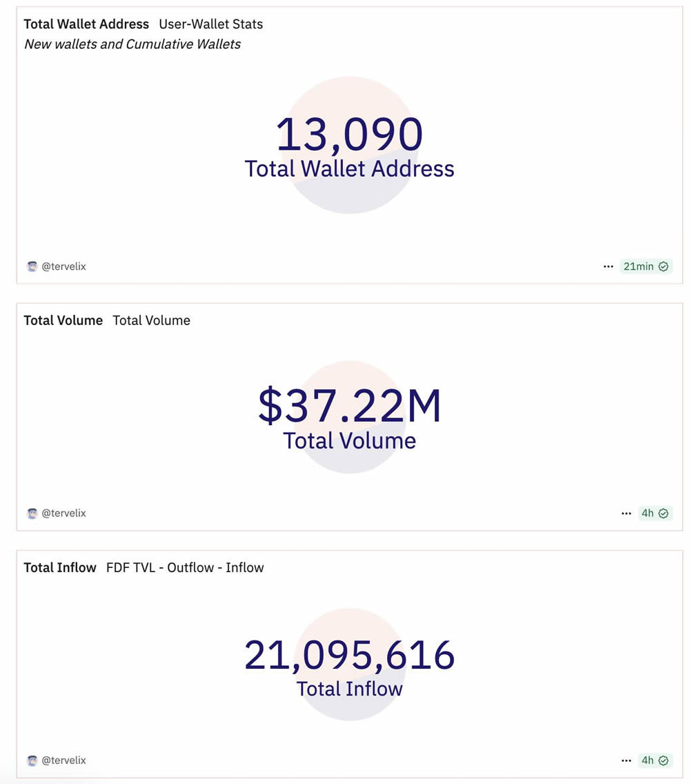The image size is (690, 784).
Task: Open three-dot menu on Total Inflow card
Action: [x=626, y=761]
